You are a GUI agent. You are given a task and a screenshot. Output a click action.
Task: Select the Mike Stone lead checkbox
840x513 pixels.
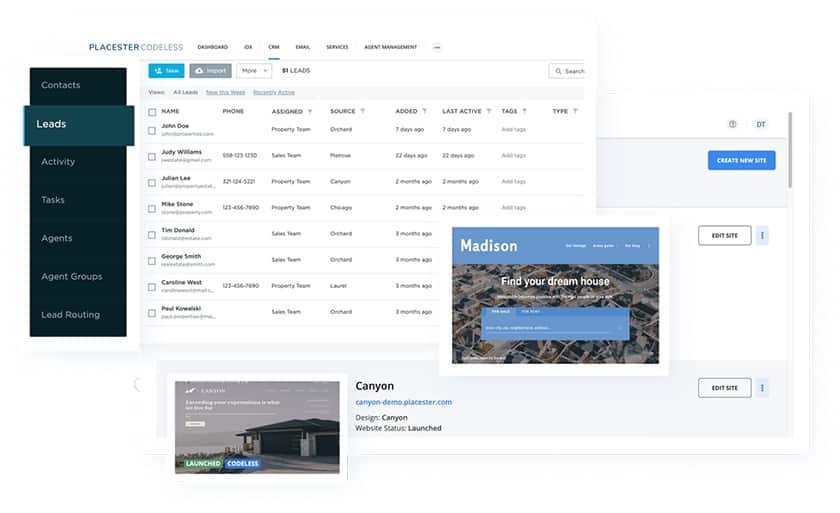click(x=152, y=209)
